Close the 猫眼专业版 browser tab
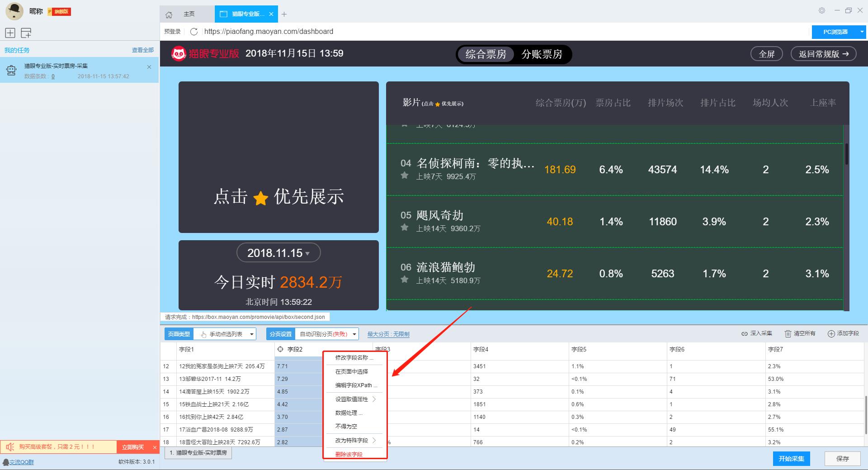The width and height of the screenshot is (868, 470). click(x=271, y=14)
